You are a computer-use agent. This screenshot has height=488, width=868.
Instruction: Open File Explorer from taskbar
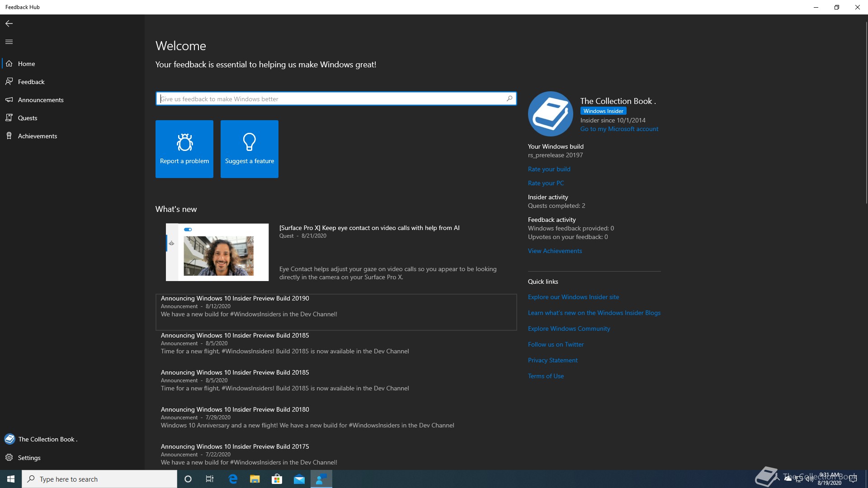tap(255, 479)
